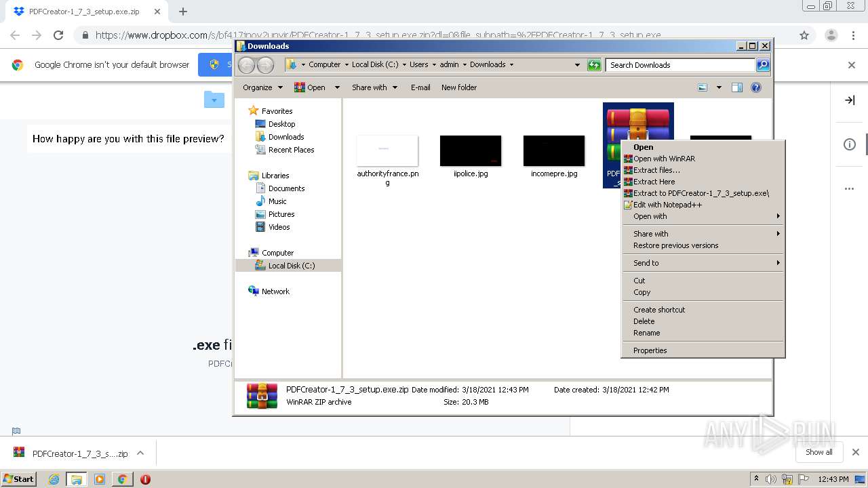Select Desktop in navigation pane

275,124
